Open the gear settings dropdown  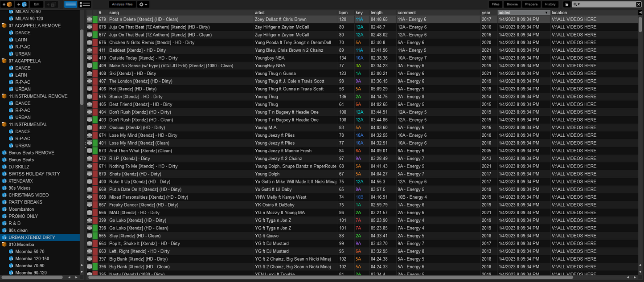(144, 4)
